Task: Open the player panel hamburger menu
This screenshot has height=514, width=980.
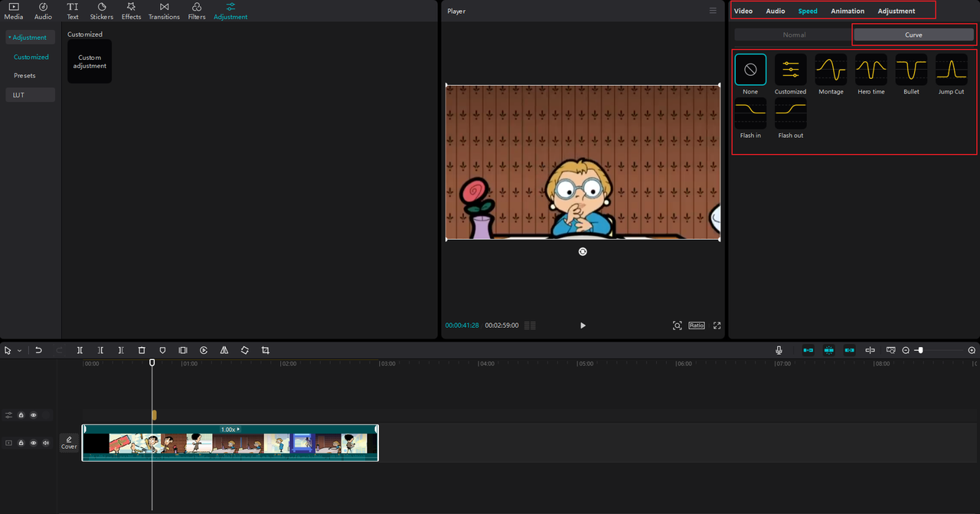Action: pos(713,11)
